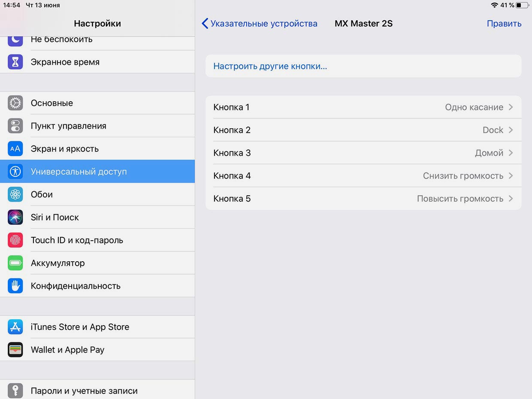Tap the Touch ID fingerprint icon

pos(15,240)
